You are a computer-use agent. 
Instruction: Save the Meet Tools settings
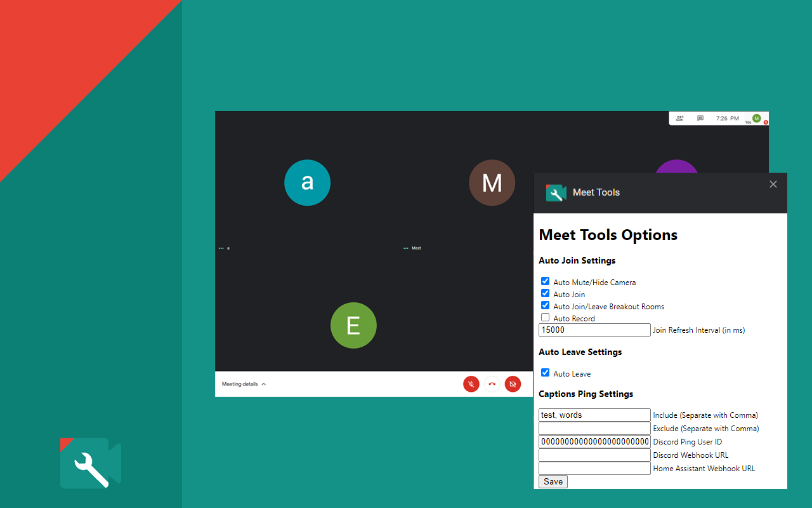click(552, 481)
